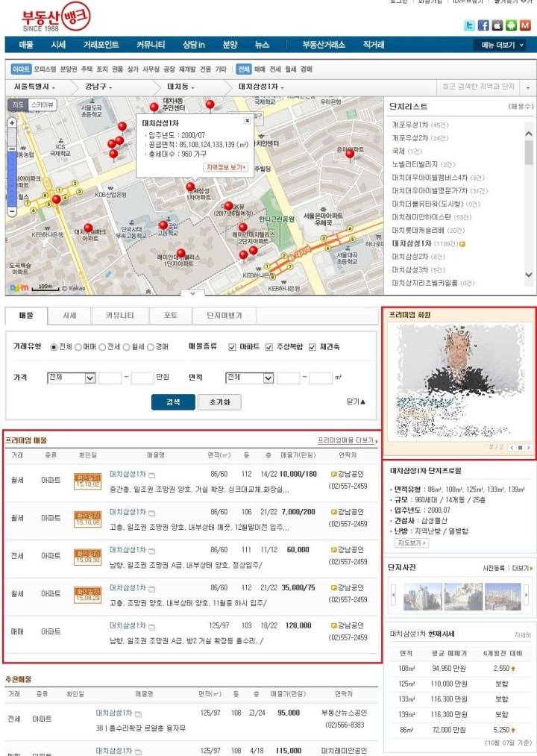This screenshot has width=537, height=756.
Task: Click the minimum 가격 input field
Action: coord(110,378)
